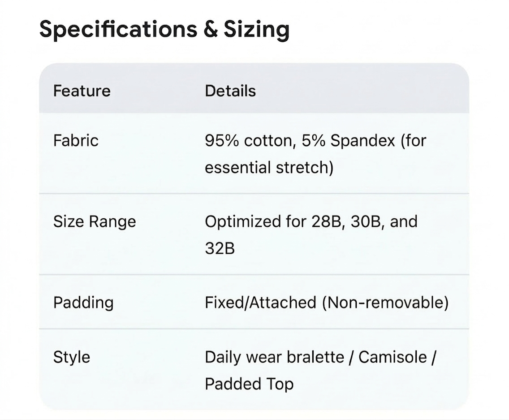This screenshot has height=420, width=509.
Task: Click the word "Sizing" in the heading
Action: (256, 29)
